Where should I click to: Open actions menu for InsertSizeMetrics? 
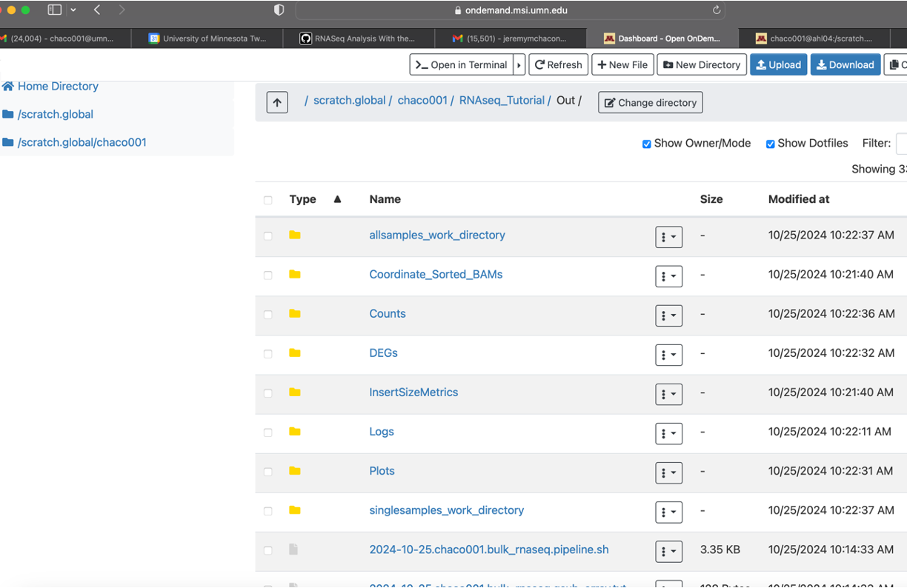(x=668, y=394)
